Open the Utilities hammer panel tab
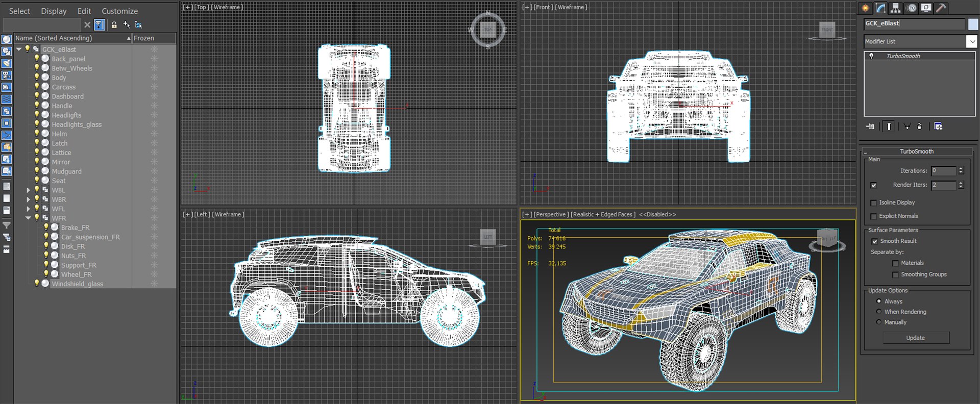The height and width of the screenshot is (404, 980). [x=941, y=8]
